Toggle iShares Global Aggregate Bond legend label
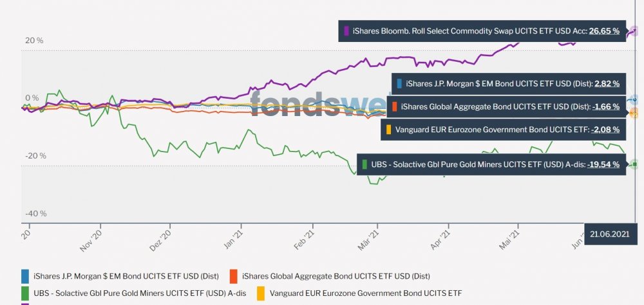This screenshot has height=305, width=644. pos(336,277)
